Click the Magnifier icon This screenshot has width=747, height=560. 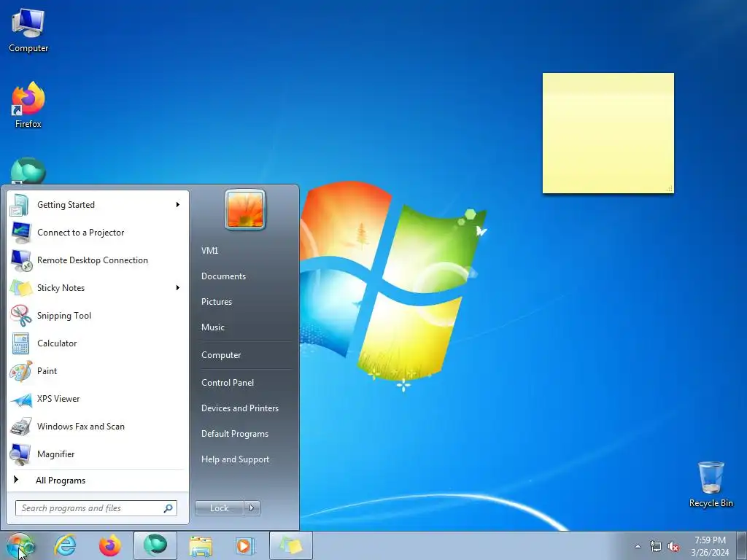coord(20,454)
